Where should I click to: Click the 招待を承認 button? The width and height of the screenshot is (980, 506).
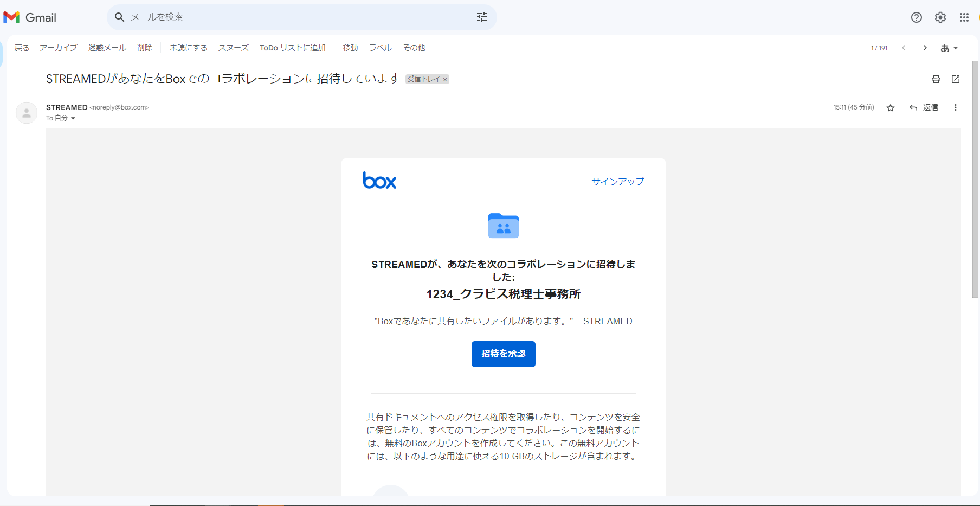pyautogui.click(x=504, y=354)
